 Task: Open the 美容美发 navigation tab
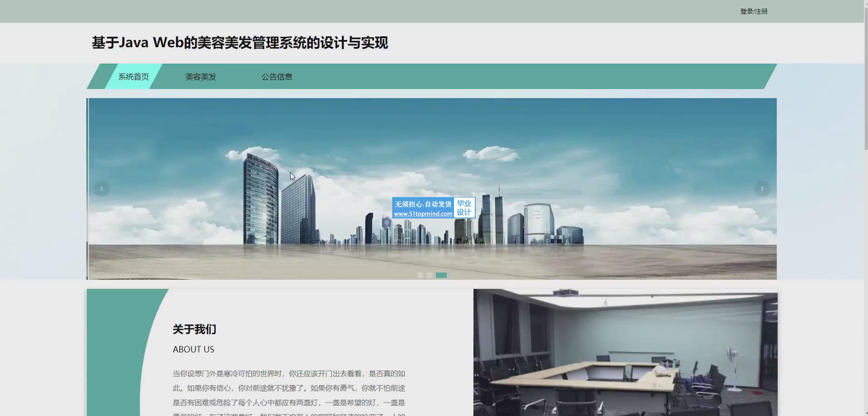[201, 77]
